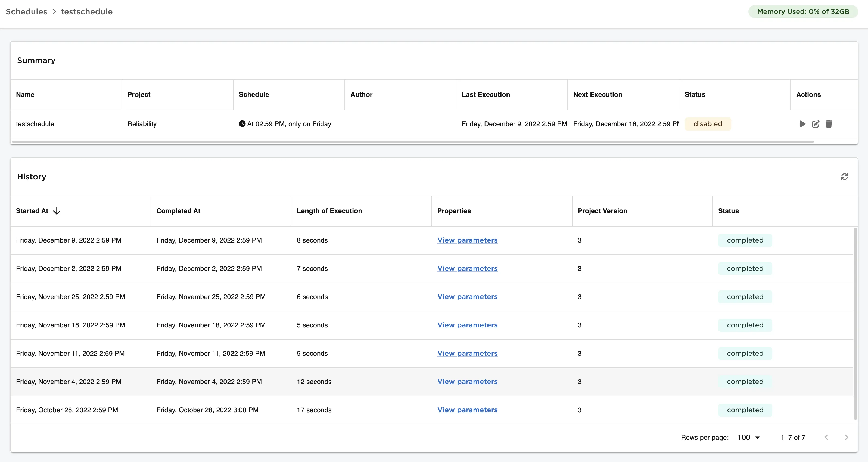This screenshot has height=462, width=868.
Task: View parameters for December 9 run
Action: (467, 240)
